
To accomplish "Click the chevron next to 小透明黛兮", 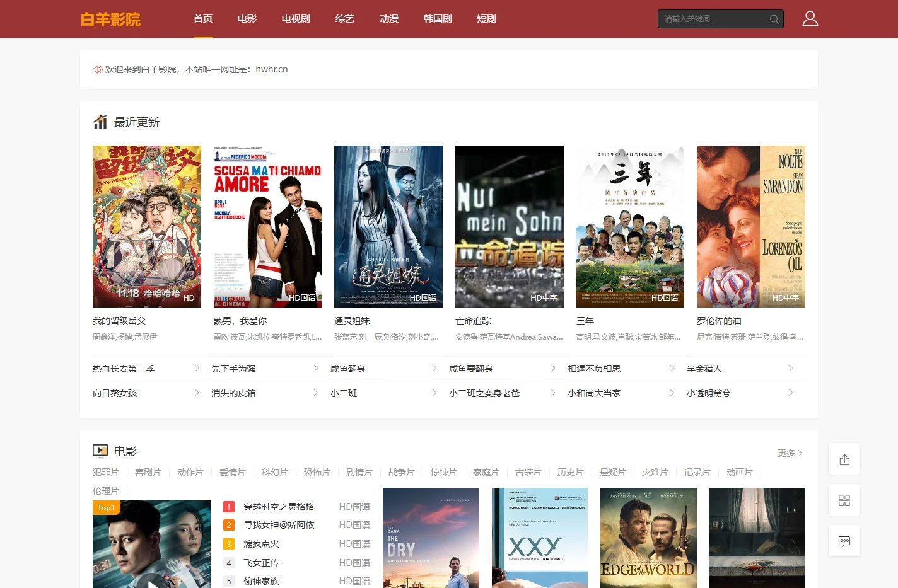I will coord(791,393).
